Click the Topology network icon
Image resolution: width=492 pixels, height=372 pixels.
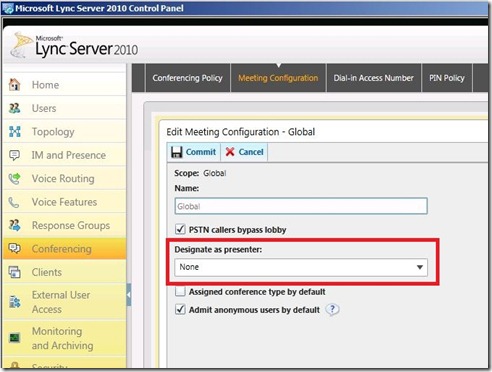pos(14,132)
